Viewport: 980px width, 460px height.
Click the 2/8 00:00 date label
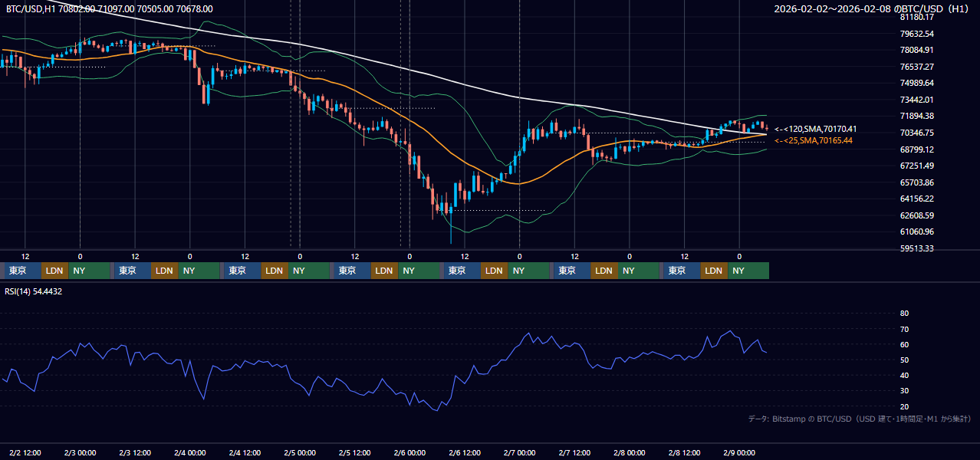click(x=630, y=453)
